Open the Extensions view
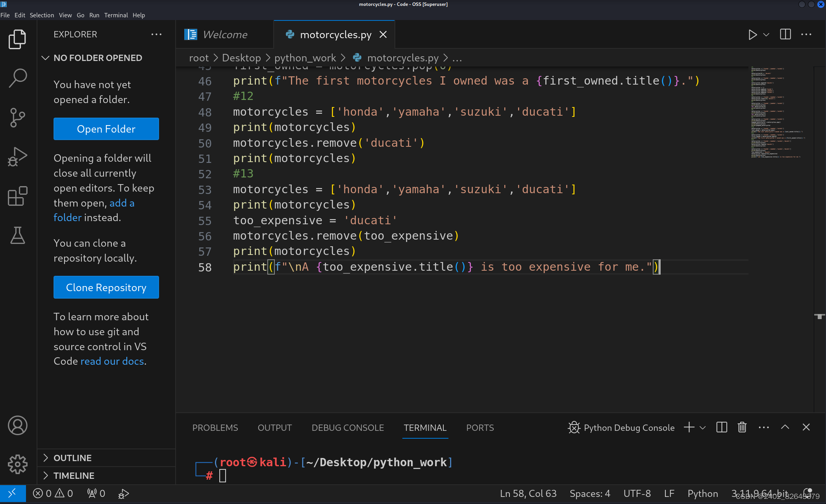 [x=17, y=196]
